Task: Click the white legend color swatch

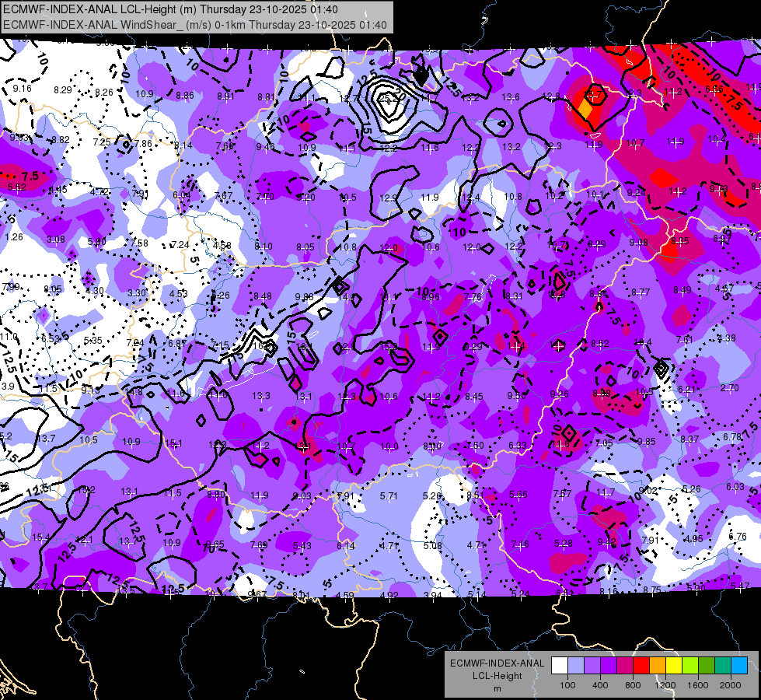Action: click(x=560, y=666)
